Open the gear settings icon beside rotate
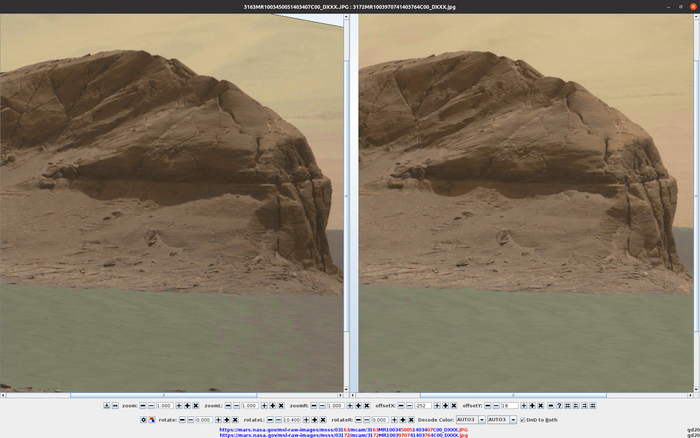 (x=143, y=420)
